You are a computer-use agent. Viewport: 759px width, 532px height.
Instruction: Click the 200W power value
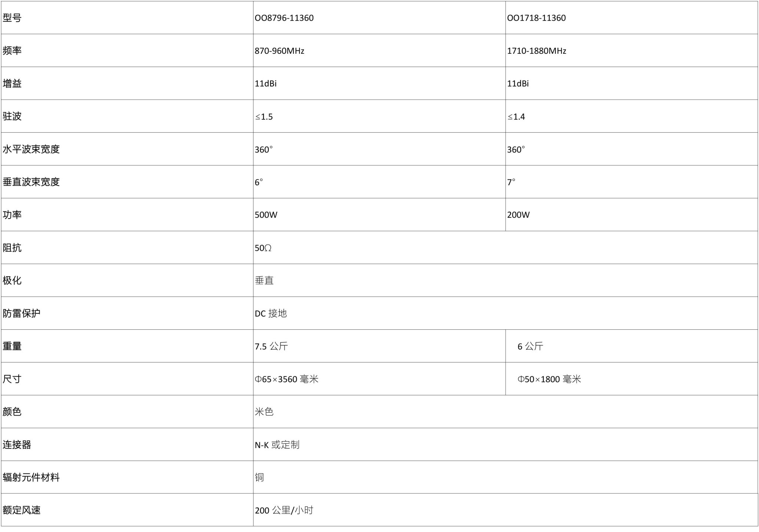coord(518,215)
